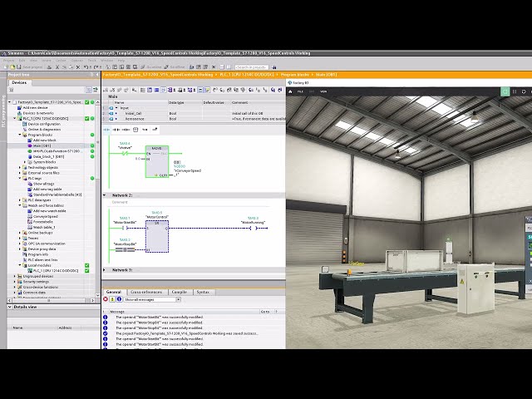Expand the PLC data types folder
532x399 pixels.
coord(20,200)
